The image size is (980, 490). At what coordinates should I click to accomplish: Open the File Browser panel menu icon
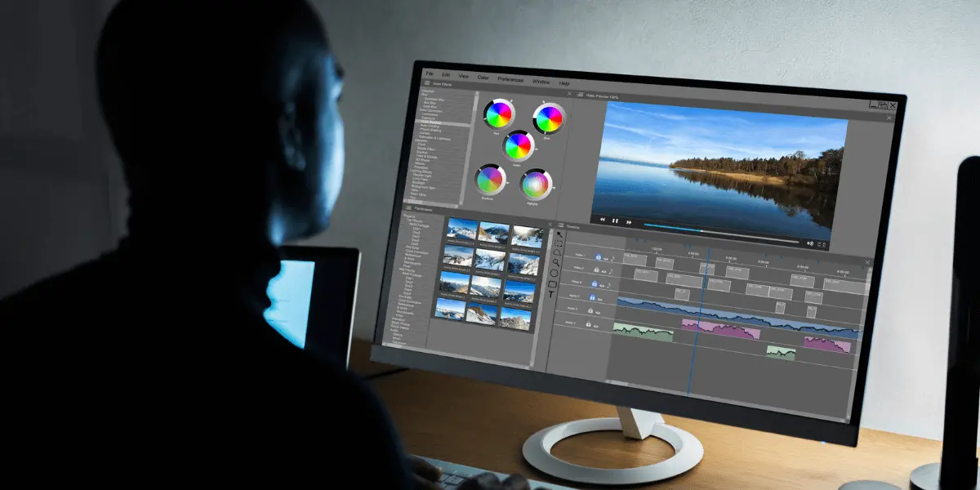[408, 207]
